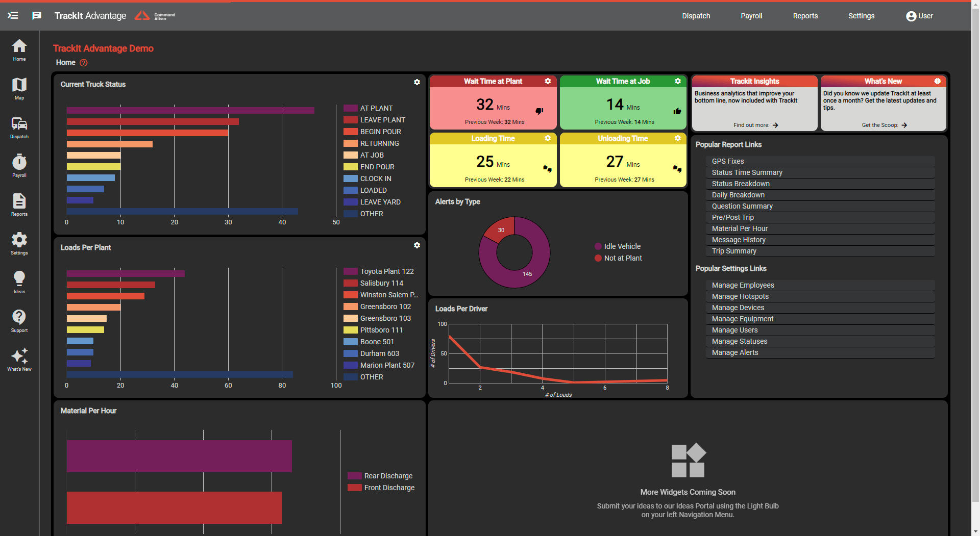The image size is (980, 536).
Task: Open Loads Per Plant widget settings gear
Action: pos(417,245)
